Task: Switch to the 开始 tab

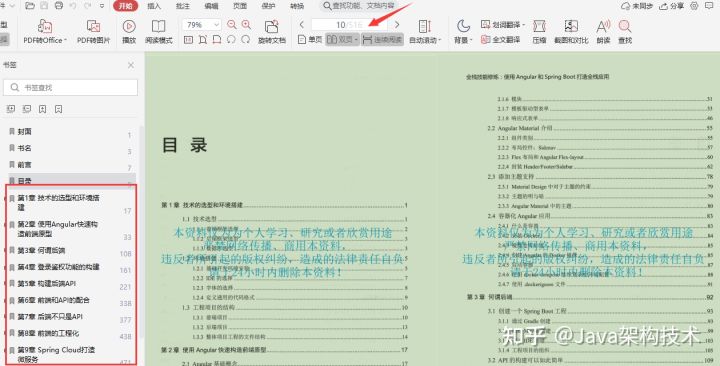Action: [x=125, y=6]
